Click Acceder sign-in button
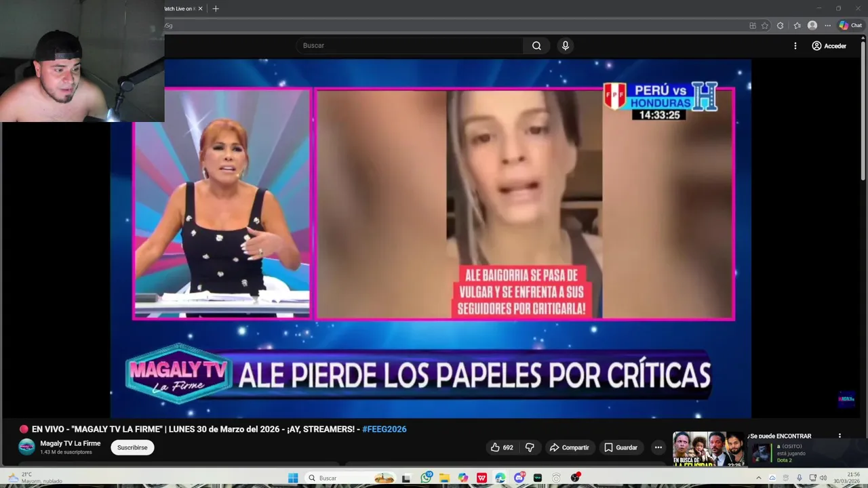The image size is (868, 488). coord(829,45)
